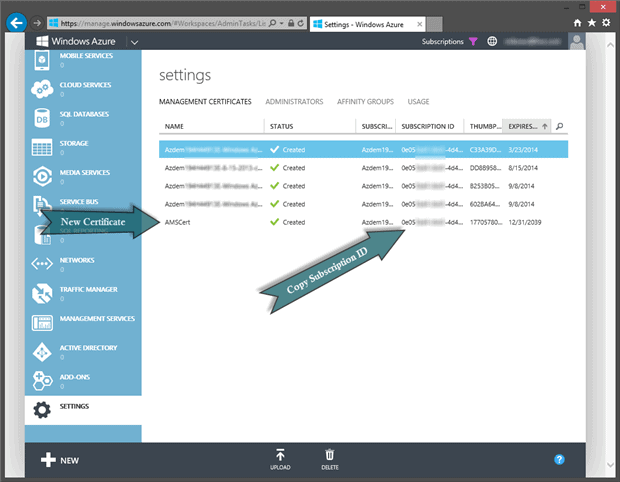Open the Storage grid icon
The width and height of the screenshot is (620, 482).
[42, 147]
